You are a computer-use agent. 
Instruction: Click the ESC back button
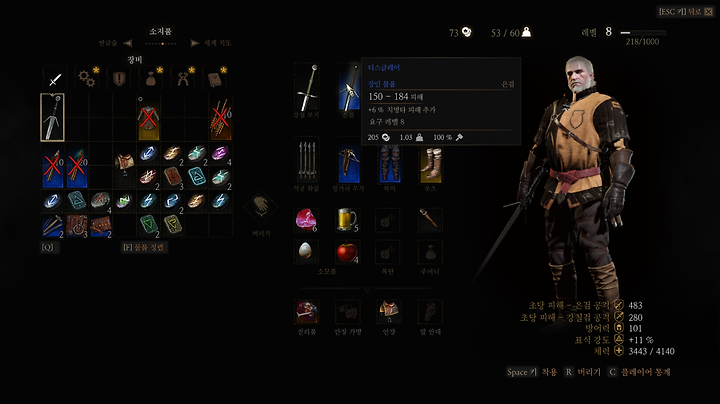coord(685,11)
